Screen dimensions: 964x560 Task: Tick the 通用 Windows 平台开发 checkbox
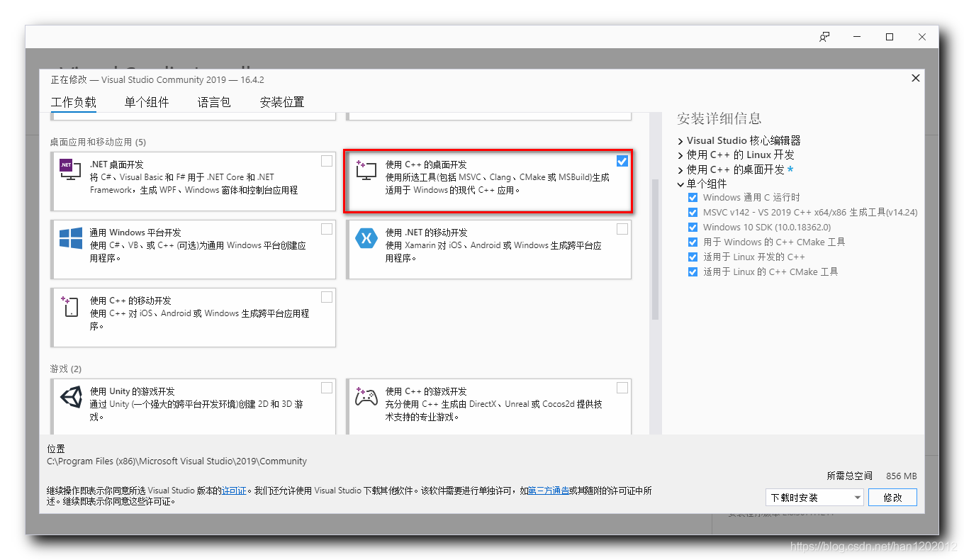tap(326, 229)
